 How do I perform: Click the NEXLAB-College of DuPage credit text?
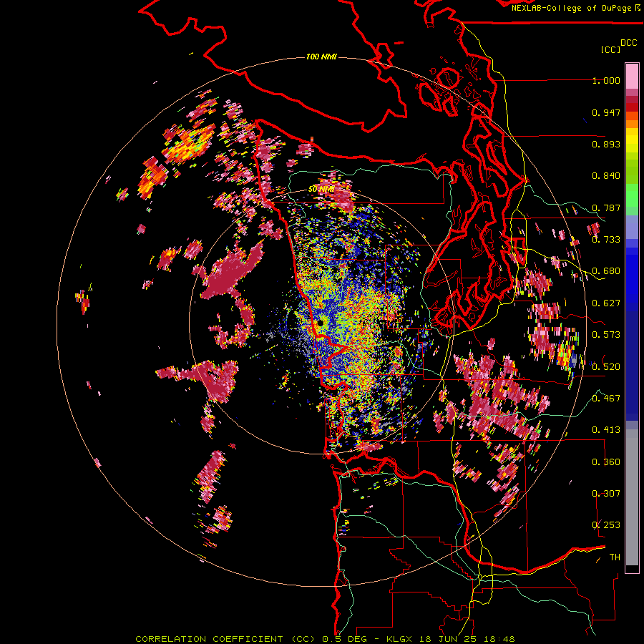point(572,8)
